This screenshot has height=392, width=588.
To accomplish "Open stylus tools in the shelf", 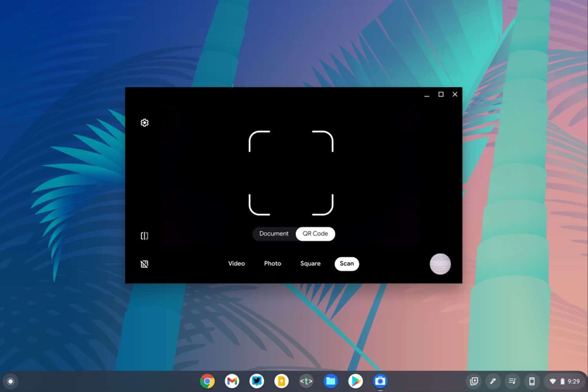I will click(493, 381).
